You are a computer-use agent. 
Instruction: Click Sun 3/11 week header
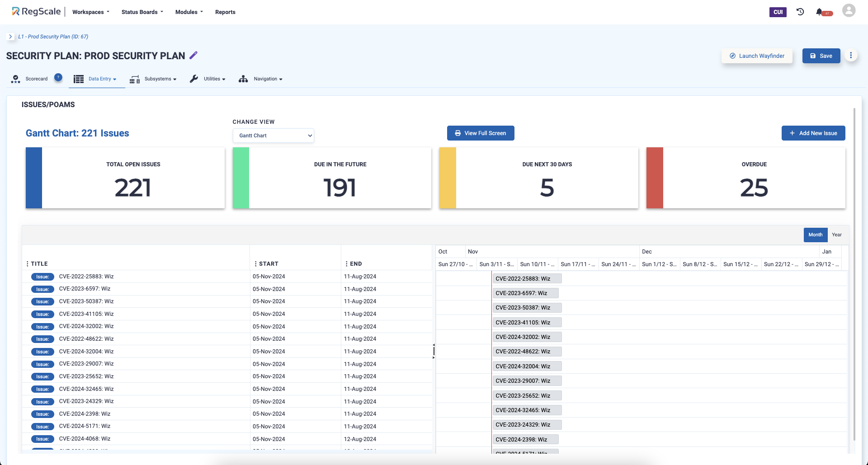[496, 264]
